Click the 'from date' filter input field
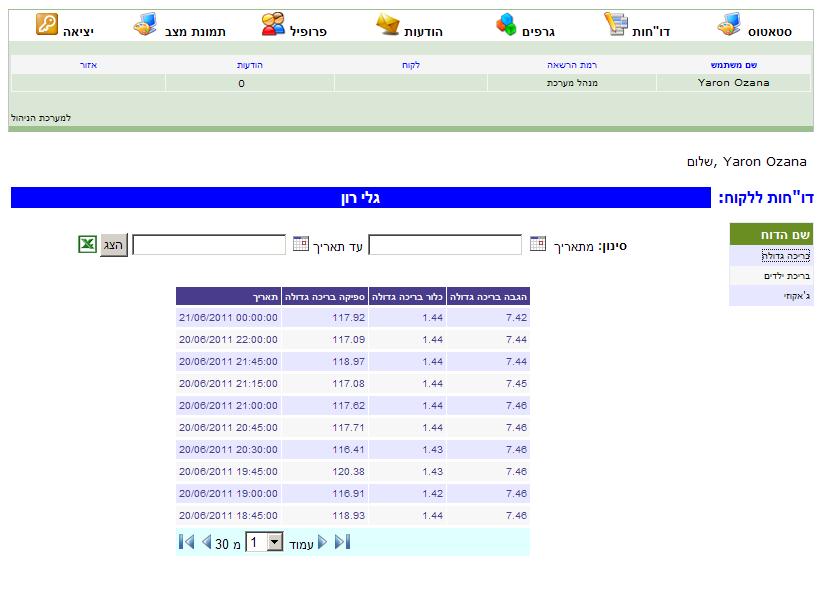Screen dimensions: 826x595 (445, 245)
